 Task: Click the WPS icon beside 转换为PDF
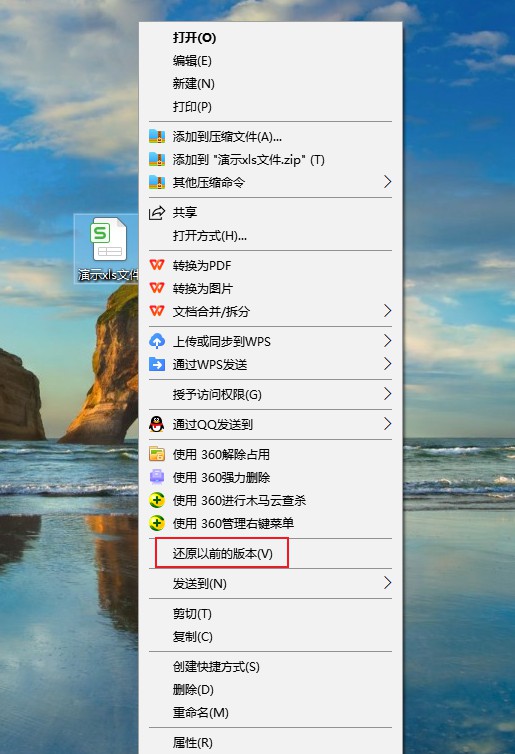coord(157,265)
